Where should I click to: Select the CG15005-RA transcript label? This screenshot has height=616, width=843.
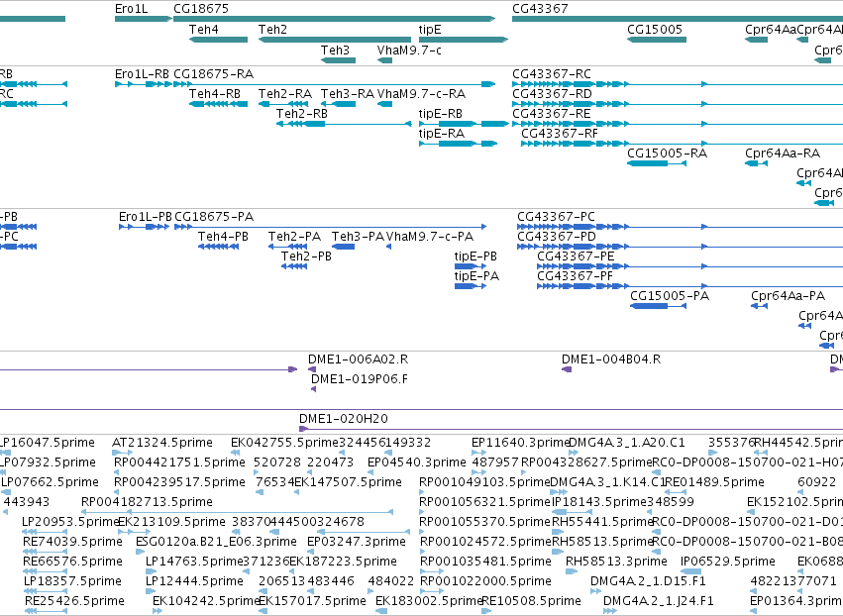pyautogui.click(x=668, y=154)
